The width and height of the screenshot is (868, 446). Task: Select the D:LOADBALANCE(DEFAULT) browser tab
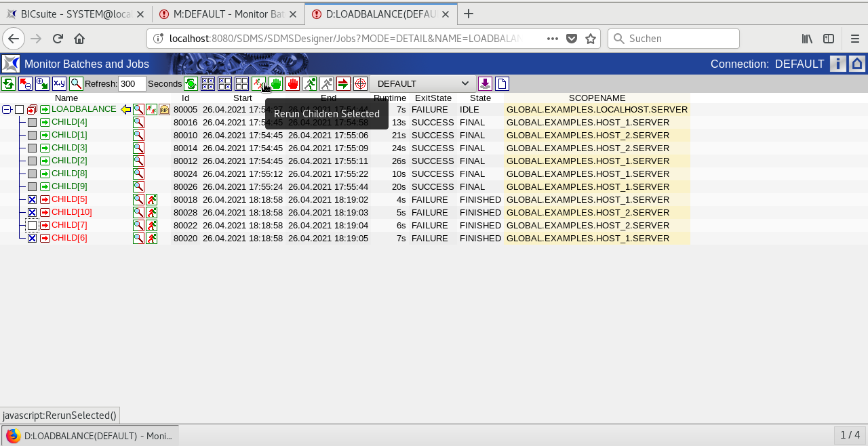tap(380, 14)
